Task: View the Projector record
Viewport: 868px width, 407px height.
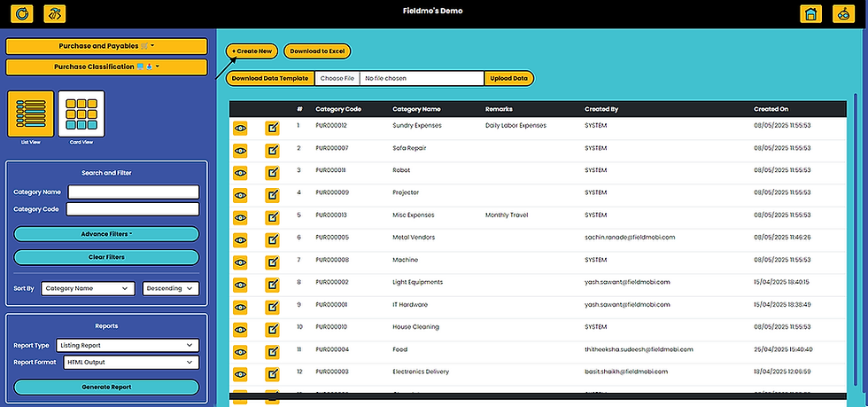Action: (240, 195)
